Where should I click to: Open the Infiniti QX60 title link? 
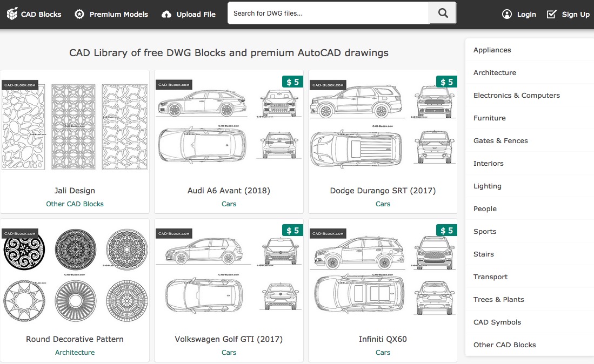click(383, 339)
